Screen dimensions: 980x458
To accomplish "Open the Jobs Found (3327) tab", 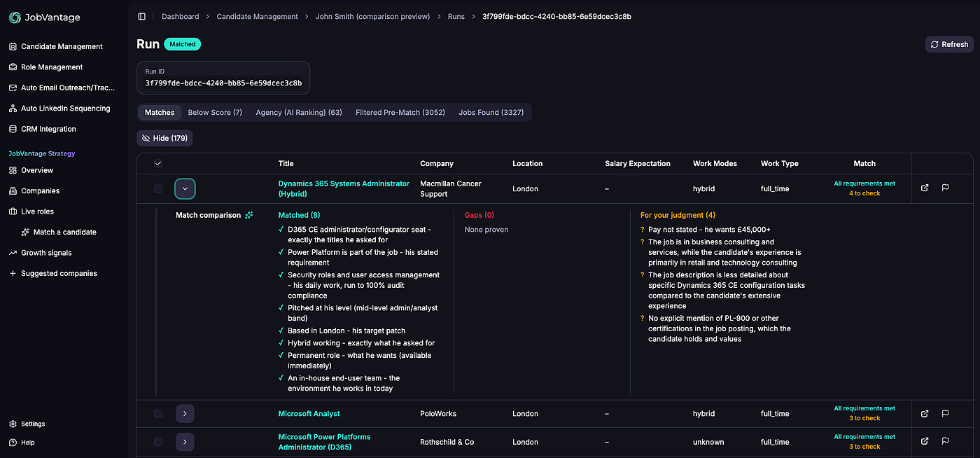I will [x=491, y=112].
